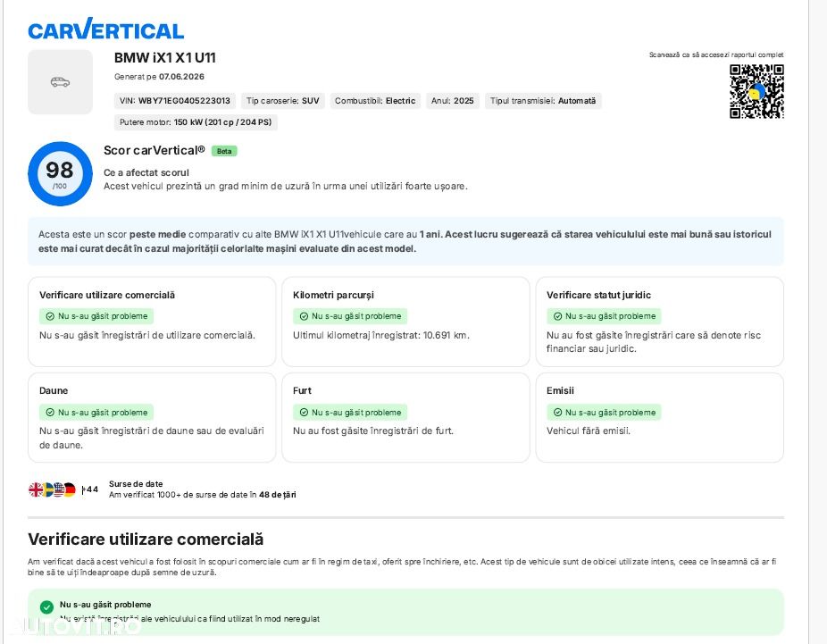Select the Putere motor 150 kW tag
This screenshot has height=644, width=827.
(196, 122)
